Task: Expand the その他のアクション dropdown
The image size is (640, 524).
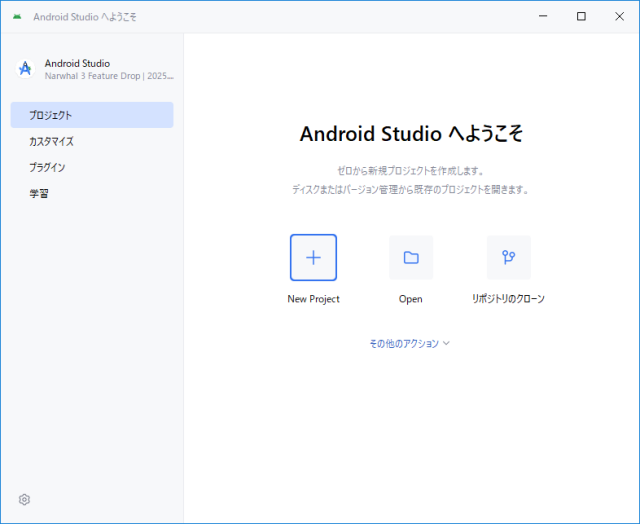Action: [x=409, y=344]
